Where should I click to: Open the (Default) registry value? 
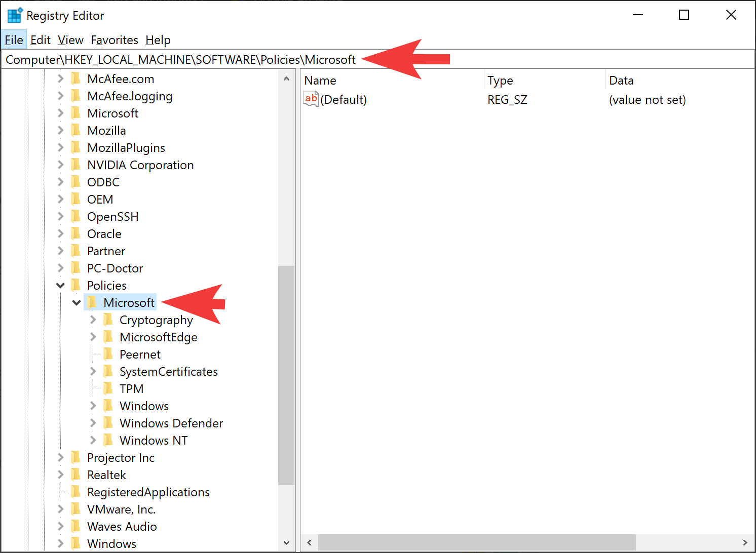click(344, 99)
